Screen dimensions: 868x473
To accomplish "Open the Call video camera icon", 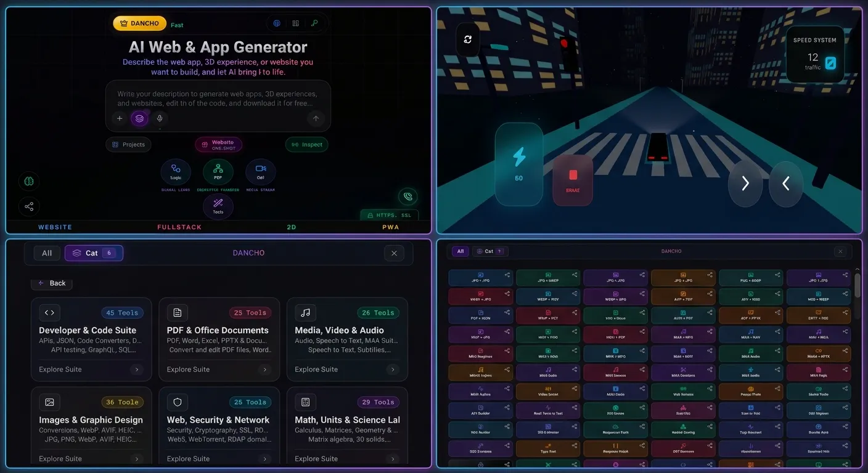I will [260, 172].
